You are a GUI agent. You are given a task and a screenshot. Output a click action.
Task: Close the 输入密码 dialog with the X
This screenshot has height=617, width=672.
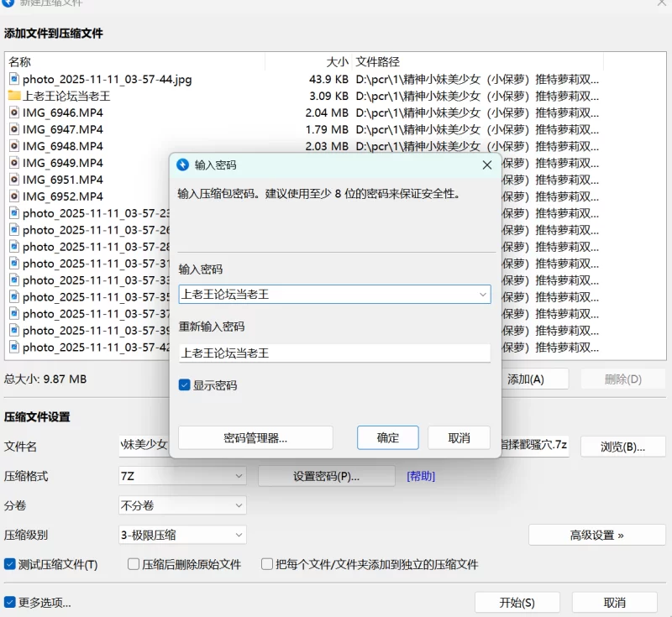[x=486, y=165]
